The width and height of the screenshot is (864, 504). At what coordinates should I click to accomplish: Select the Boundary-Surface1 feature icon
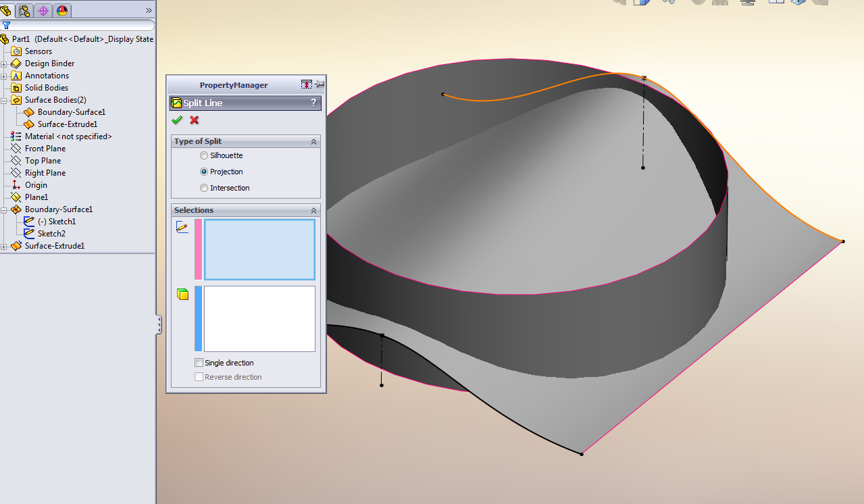pos(17,209)
